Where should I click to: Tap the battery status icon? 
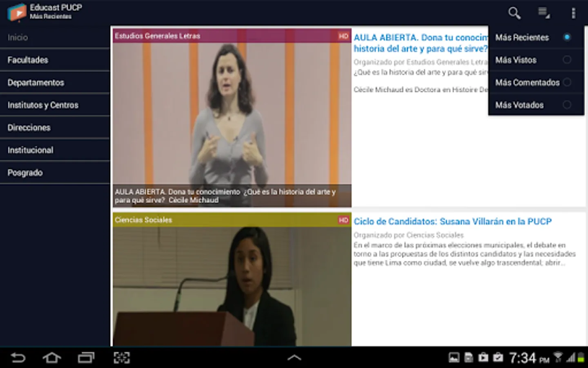tap(581, 357)
